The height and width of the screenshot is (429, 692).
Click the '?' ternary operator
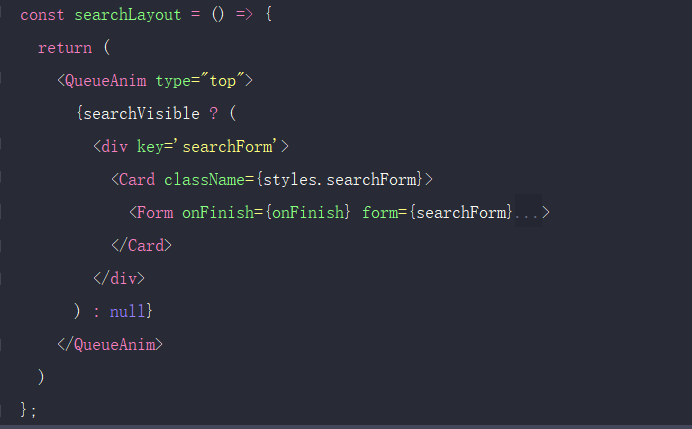coord(214,114)
